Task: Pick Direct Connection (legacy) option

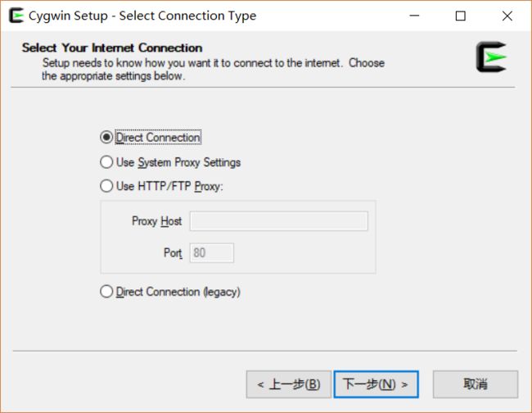Action: 106,292
